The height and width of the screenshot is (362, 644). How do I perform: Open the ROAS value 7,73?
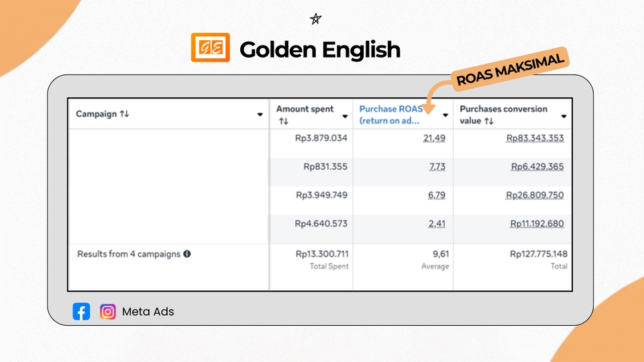pyautogui.click(x=437, y=167)
